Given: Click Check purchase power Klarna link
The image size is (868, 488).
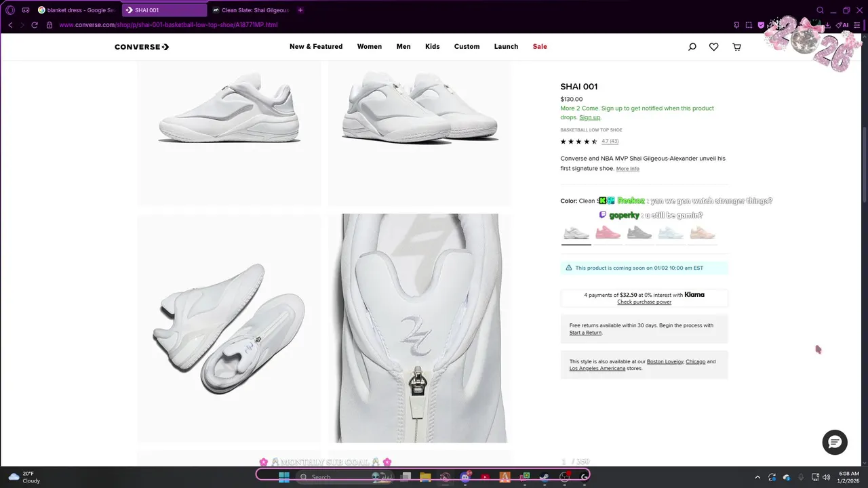Looking at the screenshot, I should (644, 302).
